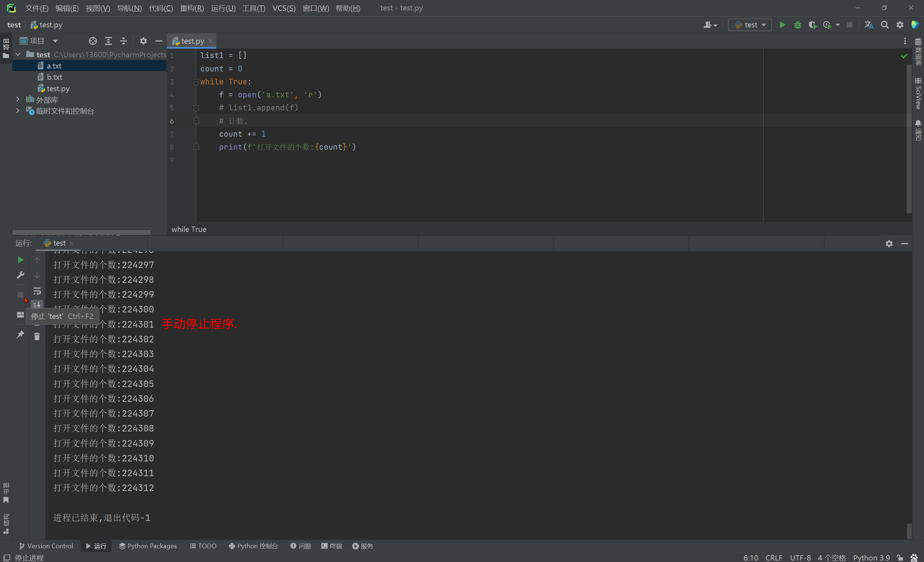The height and width of the screenshot is (562, 924).
Task: Click the project panel horizontal scrollbar
Action: click(81, 232)
